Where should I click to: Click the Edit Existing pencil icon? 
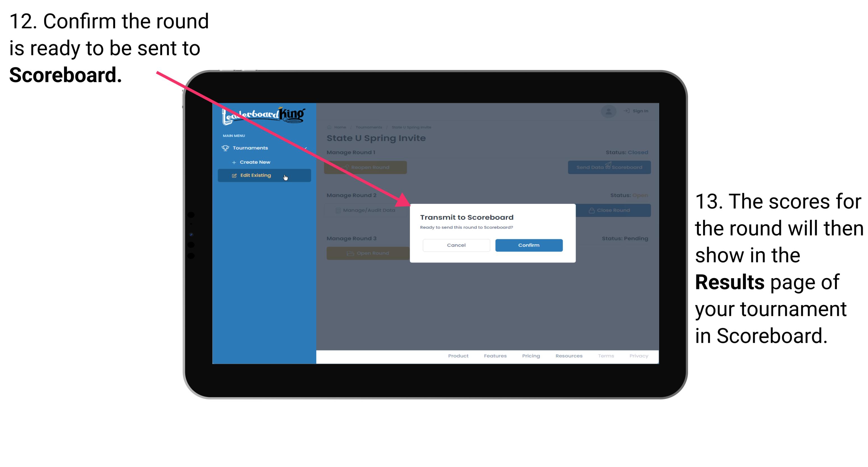pyautogui.click(x=235, y=175)
